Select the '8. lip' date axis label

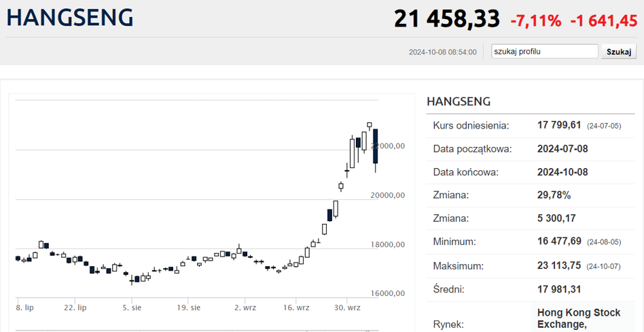24,308
